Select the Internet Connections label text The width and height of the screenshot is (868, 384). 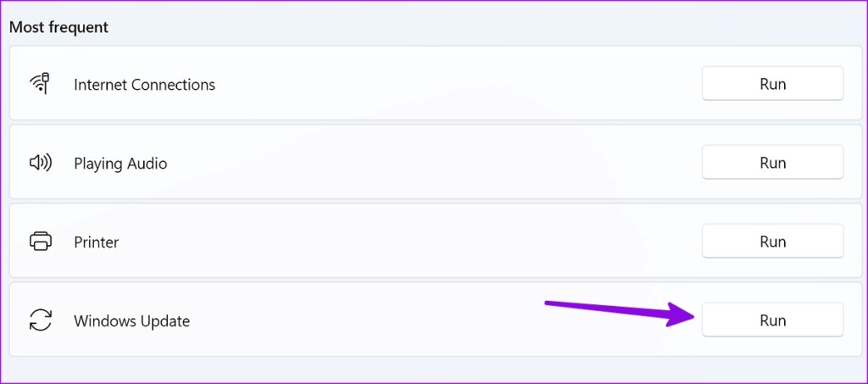click(x=144, y=85)
